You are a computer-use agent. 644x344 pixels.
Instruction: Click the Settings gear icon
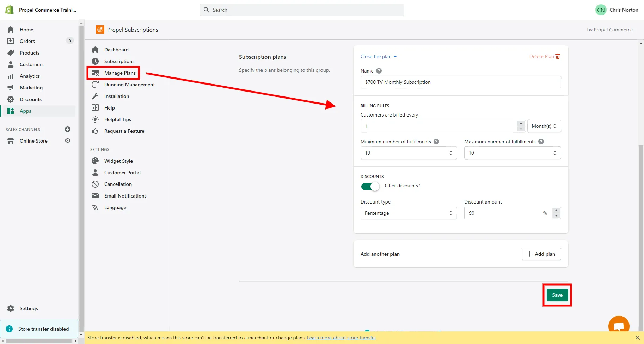(11, 308)
